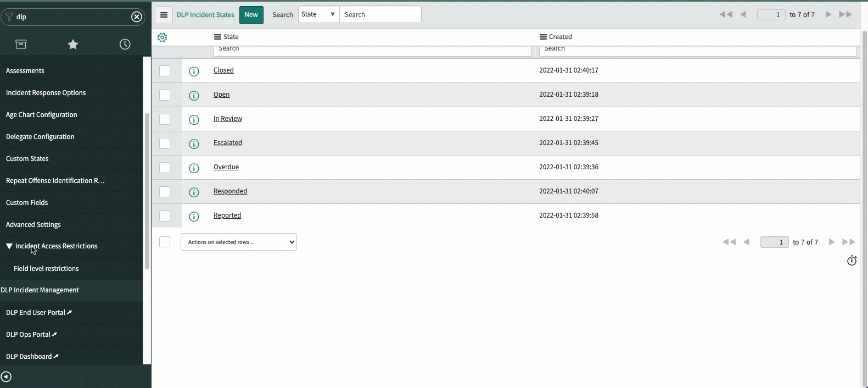This screenshot has width=868, height=388.
Task: Focus the State column search box
Action: [373, 50]
